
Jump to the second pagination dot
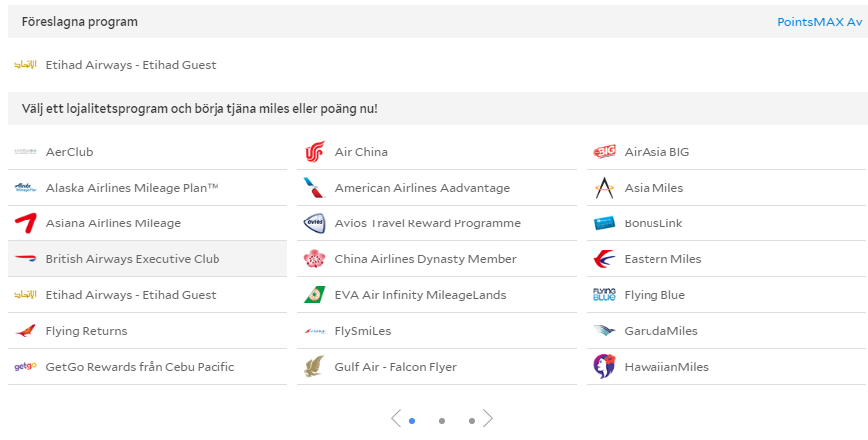pos(442,421)
